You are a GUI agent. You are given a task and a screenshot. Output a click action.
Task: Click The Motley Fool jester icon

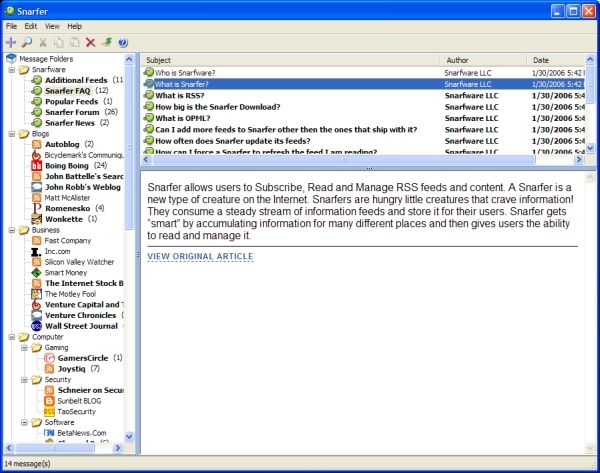point(37,294)
